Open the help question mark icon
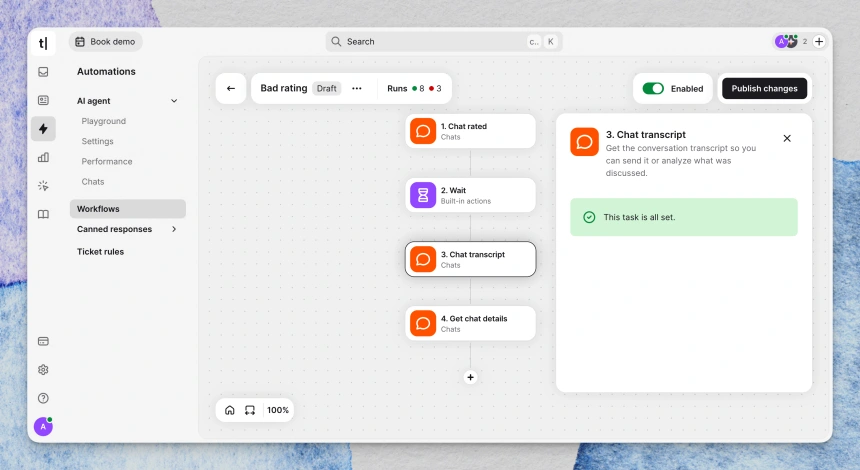This screenshot has width=860, height=470. (x=43, y=398)
